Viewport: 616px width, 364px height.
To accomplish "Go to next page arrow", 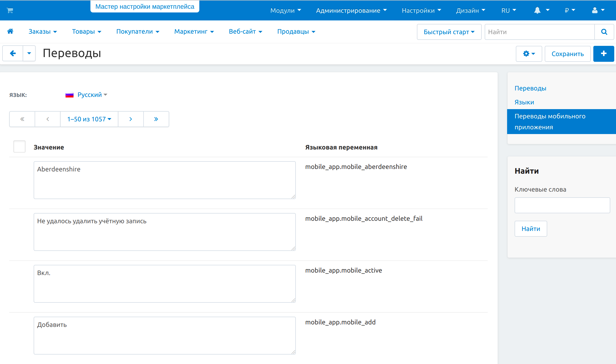I will pos(131,119).
